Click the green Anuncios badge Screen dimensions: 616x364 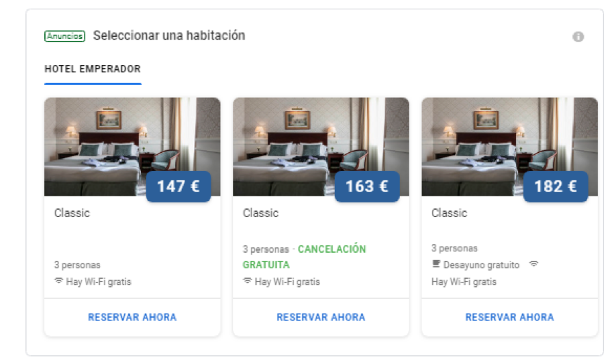click(65, 36)
